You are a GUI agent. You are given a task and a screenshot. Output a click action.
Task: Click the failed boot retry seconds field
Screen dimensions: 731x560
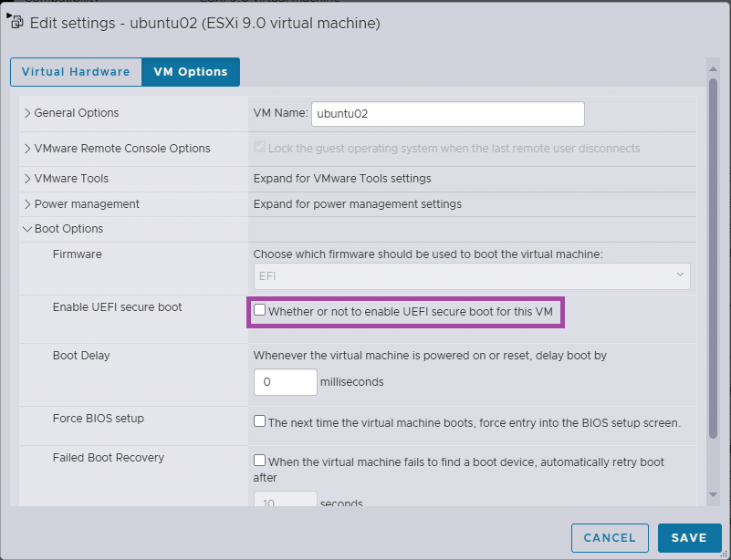coord(285,501)
